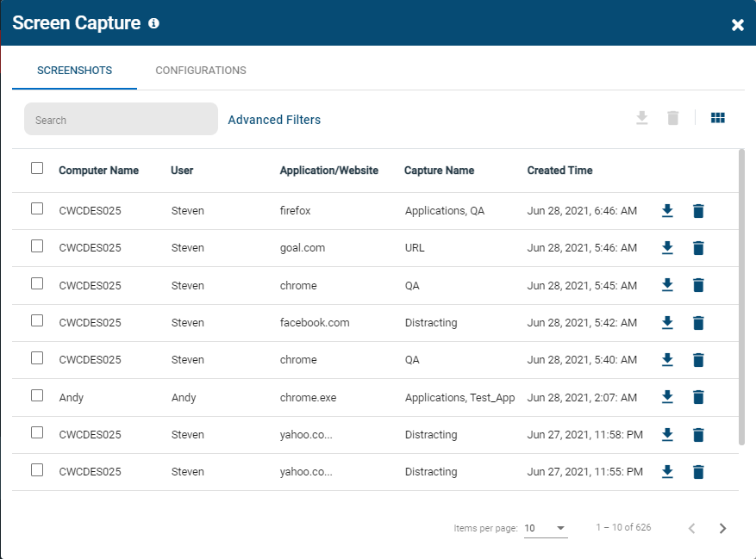This screenshot has height=559, width=756.
Task: Sort by the User column header
Action: [182, 170]
